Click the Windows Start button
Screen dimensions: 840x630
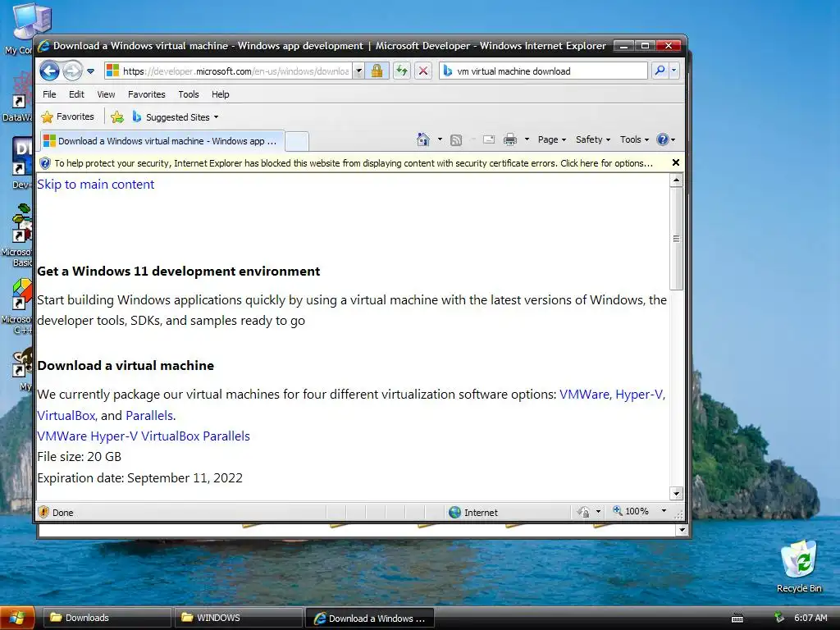pos(17,618)
